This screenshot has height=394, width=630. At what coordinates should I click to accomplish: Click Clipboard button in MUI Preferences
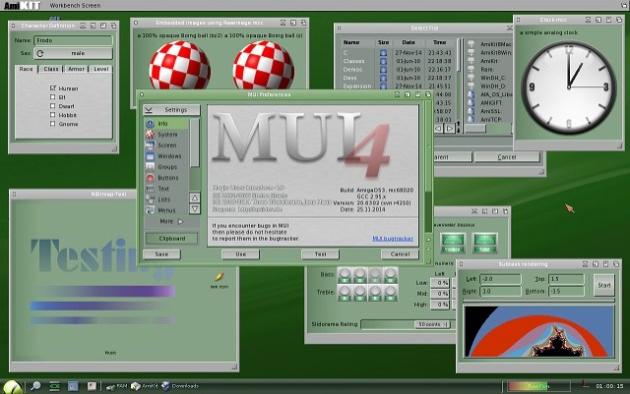click(172, 239)
